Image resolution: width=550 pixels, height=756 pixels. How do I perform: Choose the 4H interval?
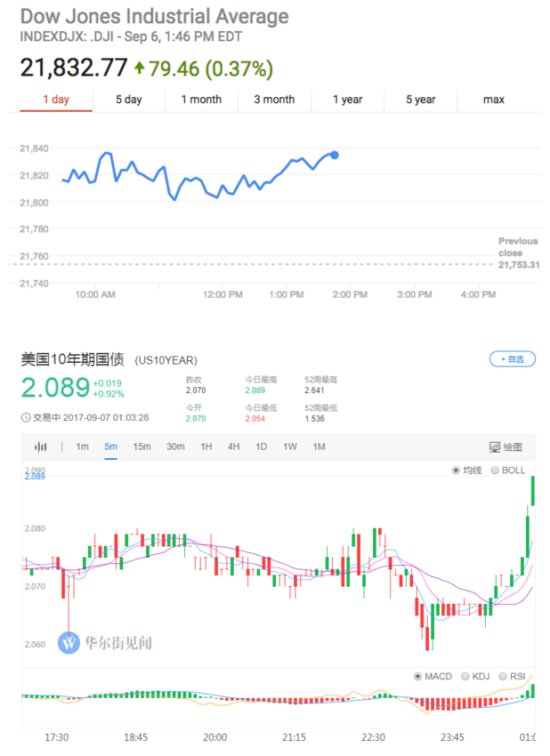234,447
